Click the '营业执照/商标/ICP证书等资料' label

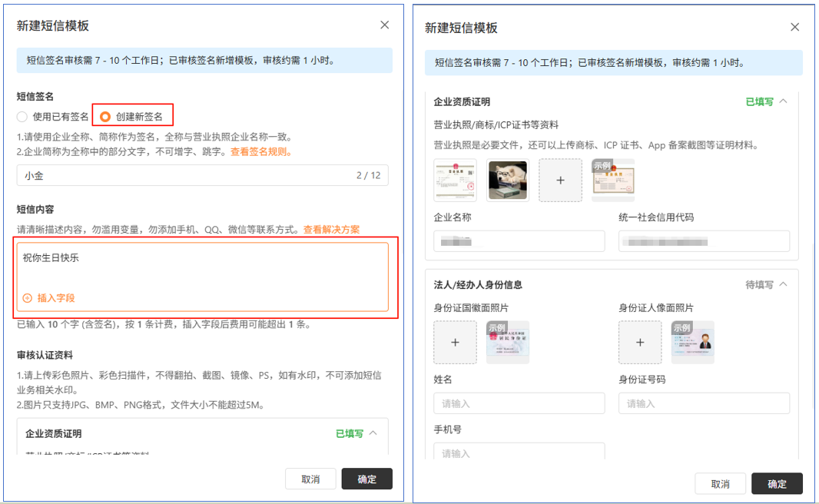pyautogui.click(x=496, y=124)
